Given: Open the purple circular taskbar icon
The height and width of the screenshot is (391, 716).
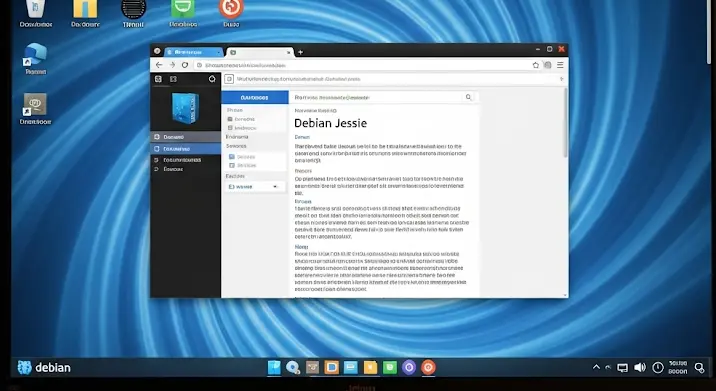Looking at the screenshot, I should point(409,367).
